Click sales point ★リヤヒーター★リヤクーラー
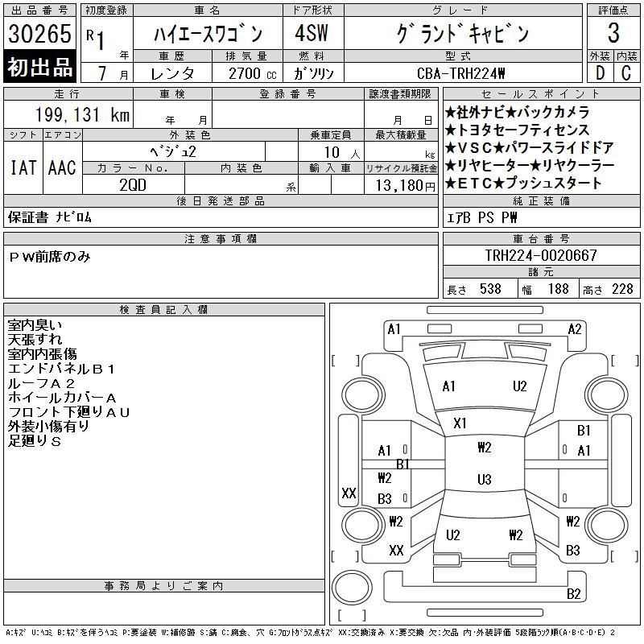The height and width of the screenshot is (644, 644). point(530,165)
